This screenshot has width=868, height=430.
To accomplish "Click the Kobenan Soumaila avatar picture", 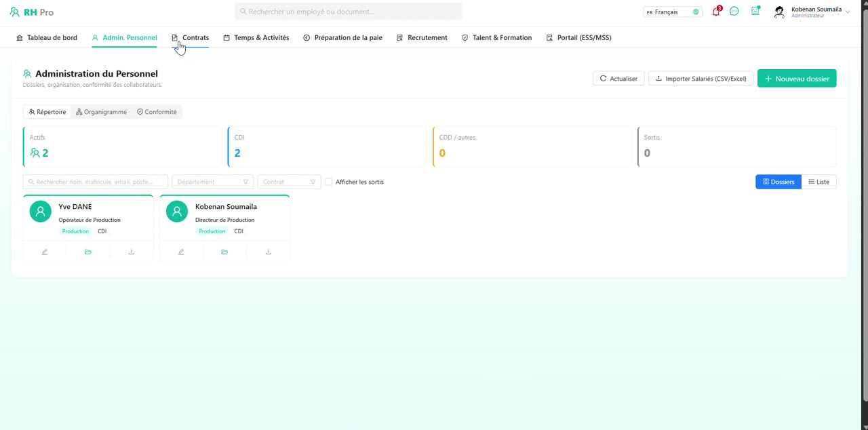I will click(x=779, y=12).
